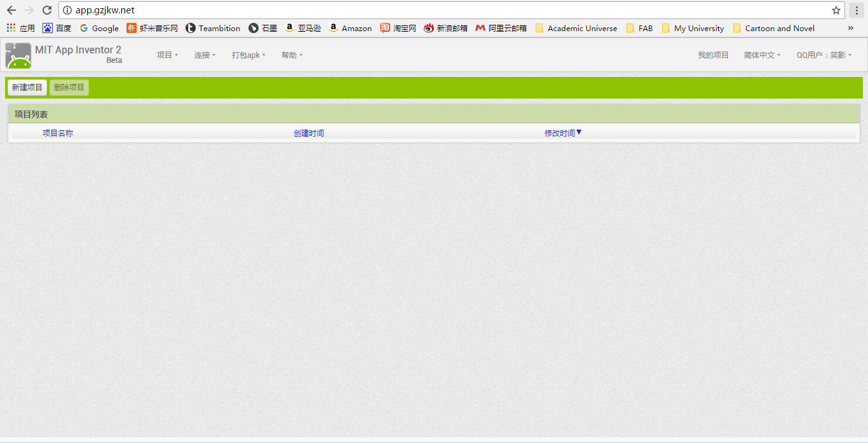Click the browser back arrow
This screenshot has height=443, width=868.
coord(11,10)
